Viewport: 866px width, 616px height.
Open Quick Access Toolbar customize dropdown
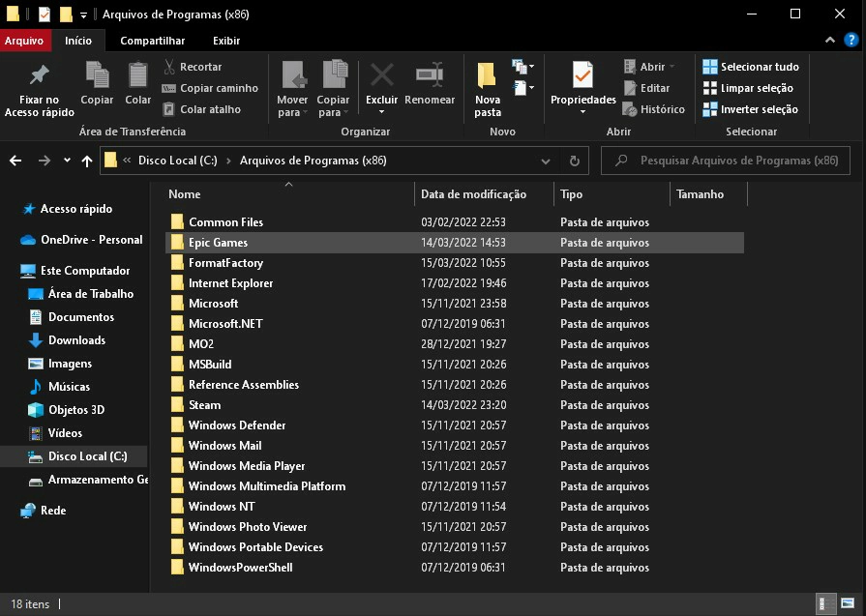pos(83,15)
